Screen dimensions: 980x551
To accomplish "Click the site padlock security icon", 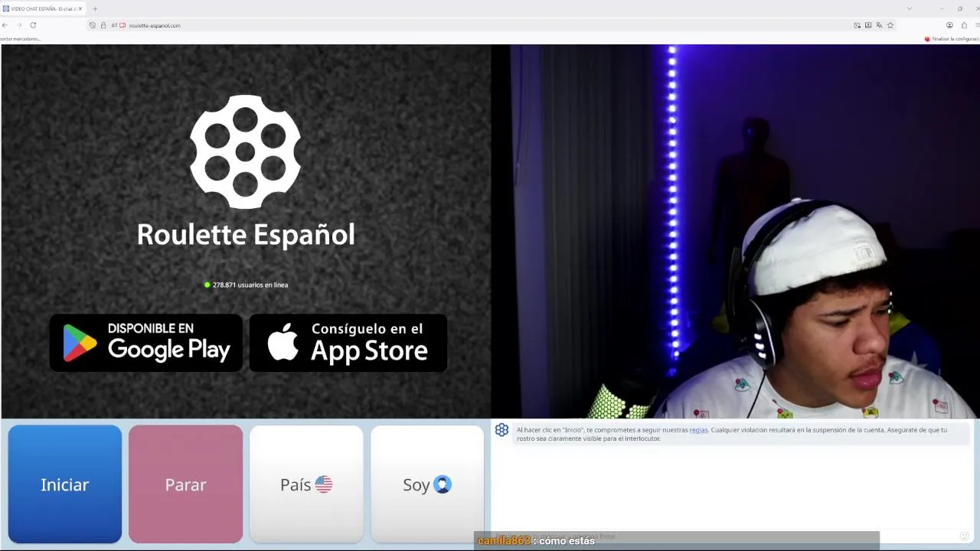I will [x=103, y=25].
